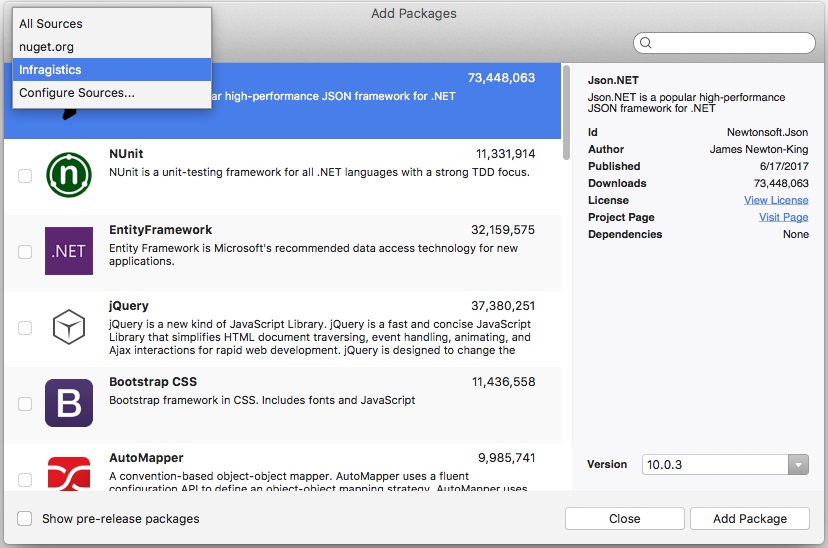Choose Configure Sources... menu entry

coord(112,93)
